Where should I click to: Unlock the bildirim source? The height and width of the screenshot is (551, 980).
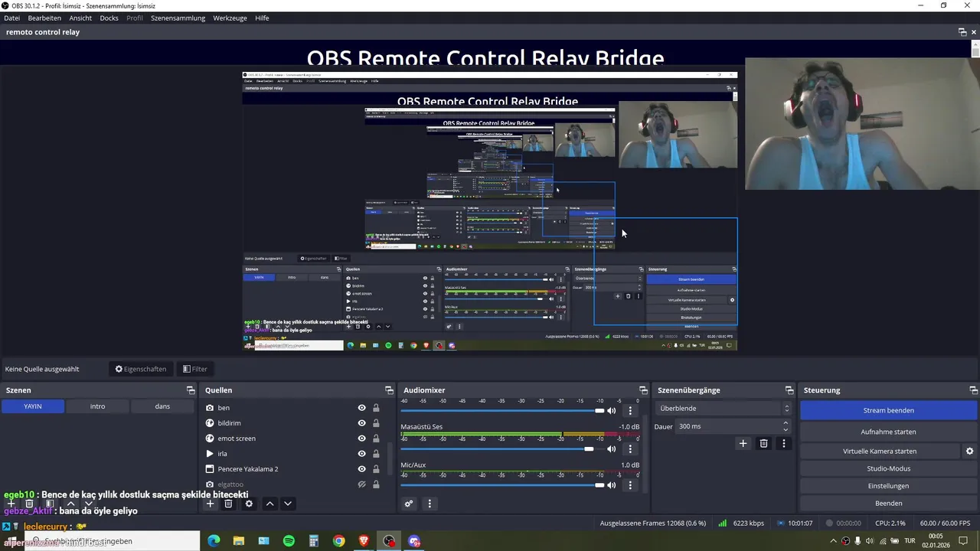coord(376,423)
